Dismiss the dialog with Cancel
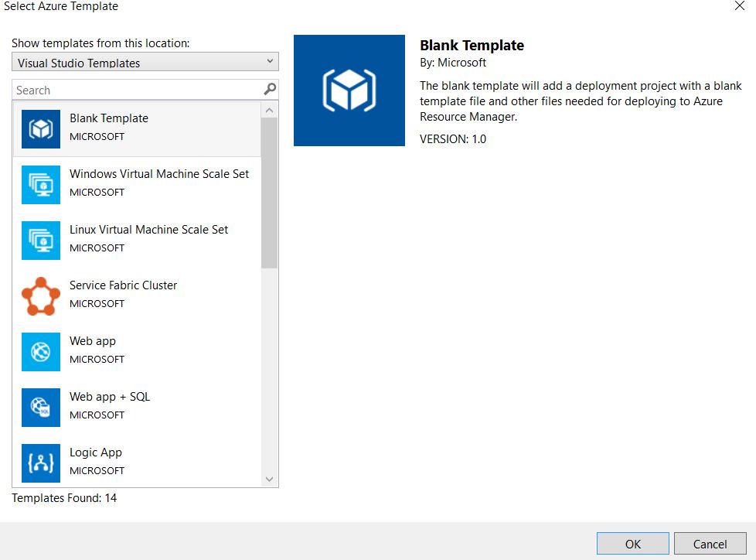The image size is (756, 560). [x=710, y=544]
